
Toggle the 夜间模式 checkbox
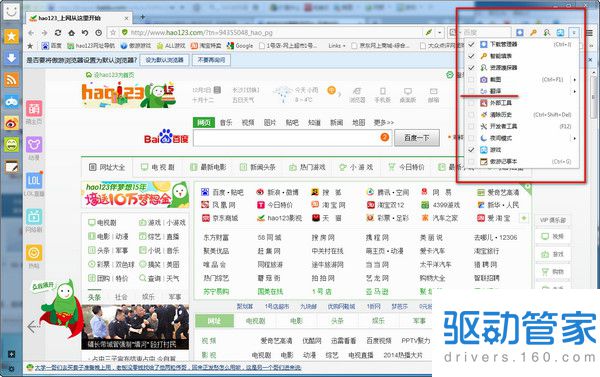click(471, 138)
